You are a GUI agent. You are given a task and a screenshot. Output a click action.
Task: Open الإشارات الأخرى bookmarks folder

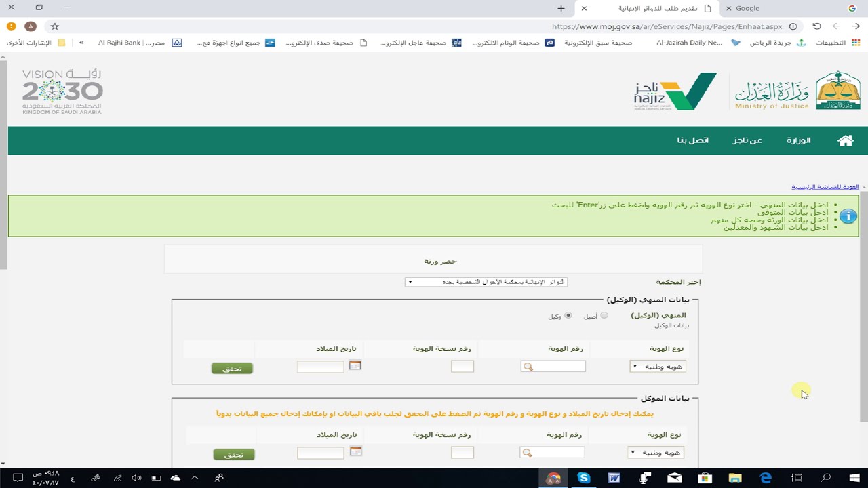point(35,43)
